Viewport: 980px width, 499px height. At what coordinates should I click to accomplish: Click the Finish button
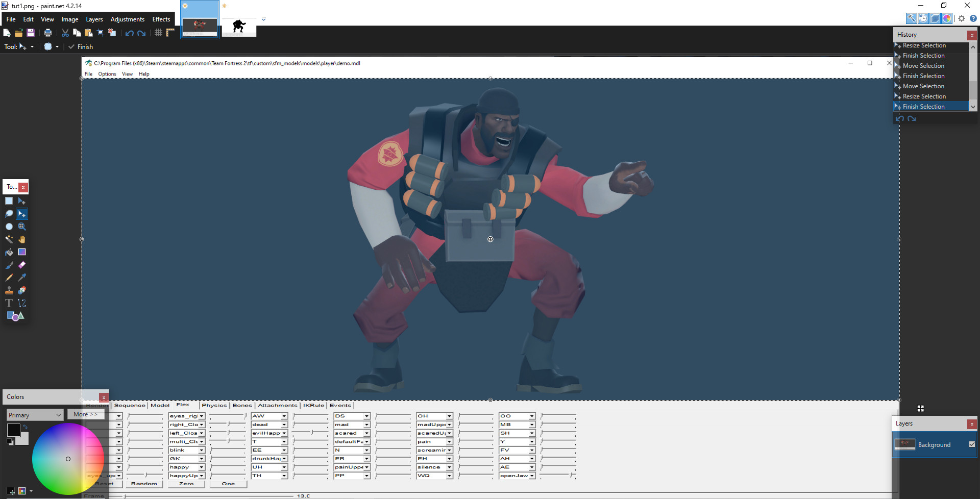click(81, 46)
